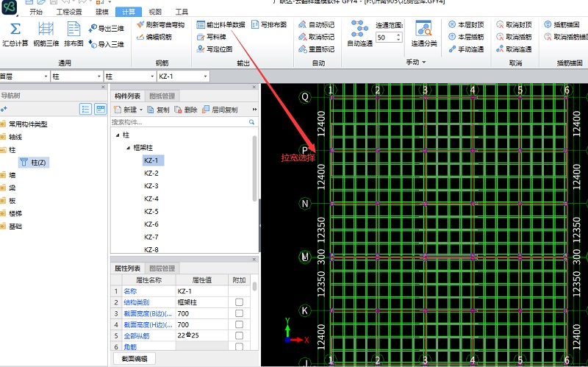
Task: Click 写定位图 tool
Action: click(215, 49)
